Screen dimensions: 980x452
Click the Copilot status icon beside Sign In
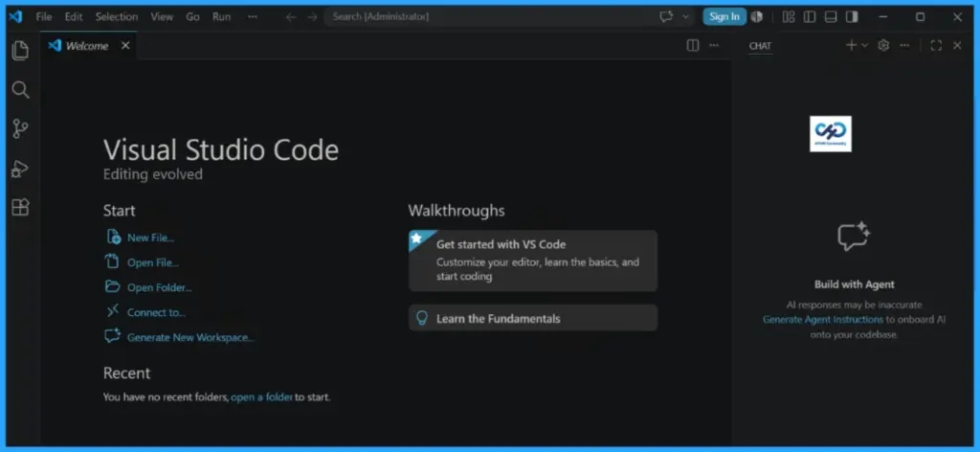(757, 17)
